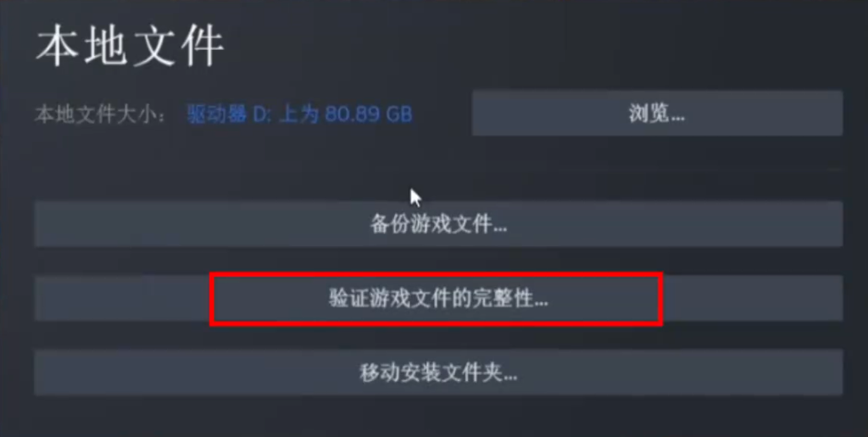Browse local game files folder
Screen dimensions: 868x437
(657, 114)
